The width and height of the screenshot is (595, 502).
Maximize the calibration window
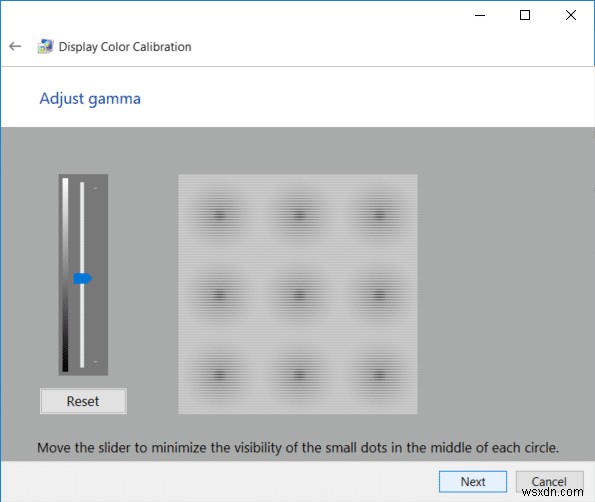coord(525,15)
